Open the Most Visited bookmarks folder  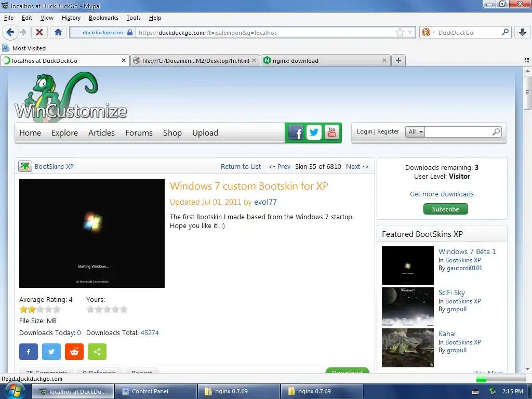click(x=24, y=48)
